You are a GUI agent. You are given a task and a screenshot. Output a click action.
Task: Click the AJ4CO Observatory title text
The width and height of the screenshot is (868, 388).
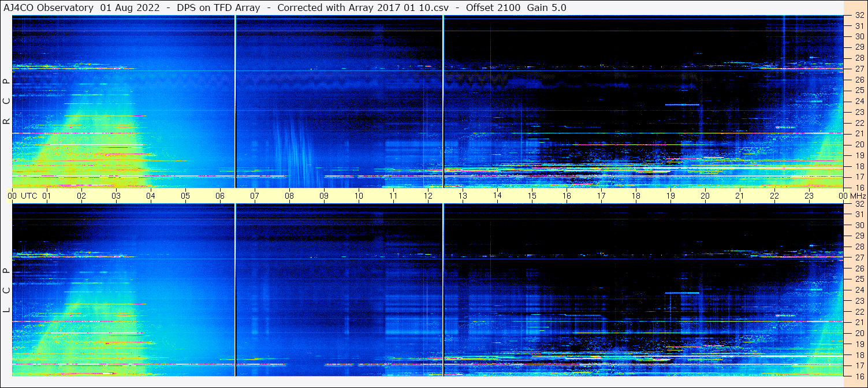tap(49, 8)
